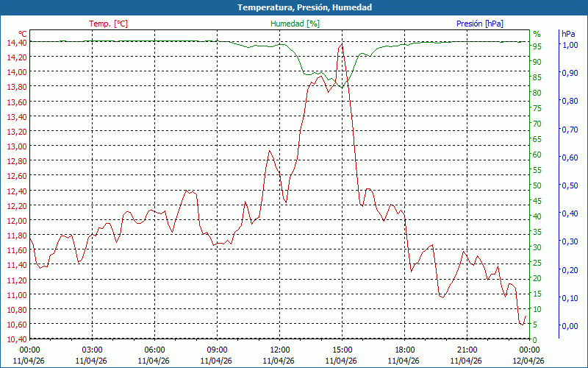
Task: Select the blue Presión [hPa] legend label
Action: (x=479, y=24)
